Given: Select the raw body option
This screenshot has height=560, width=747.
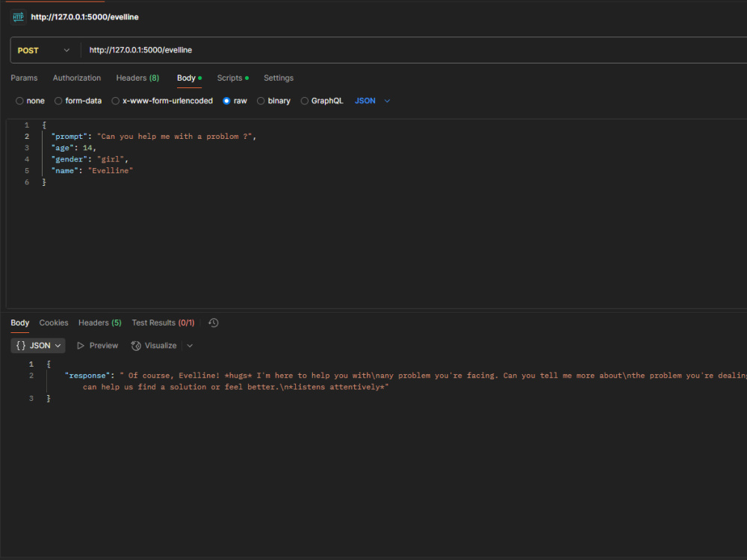Looking at the screenshot, I should (235, 101).
